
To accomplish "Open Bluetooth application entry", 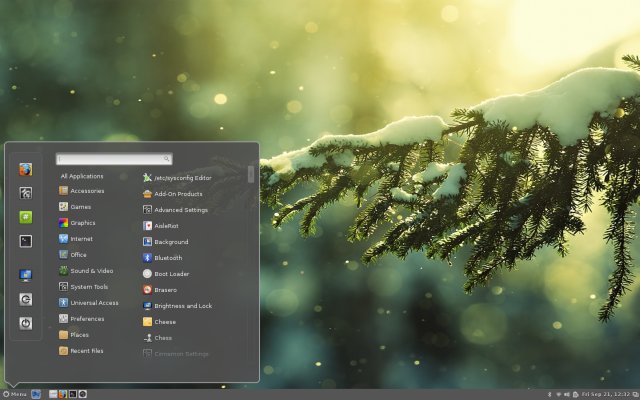I will (x=162, y=258).
